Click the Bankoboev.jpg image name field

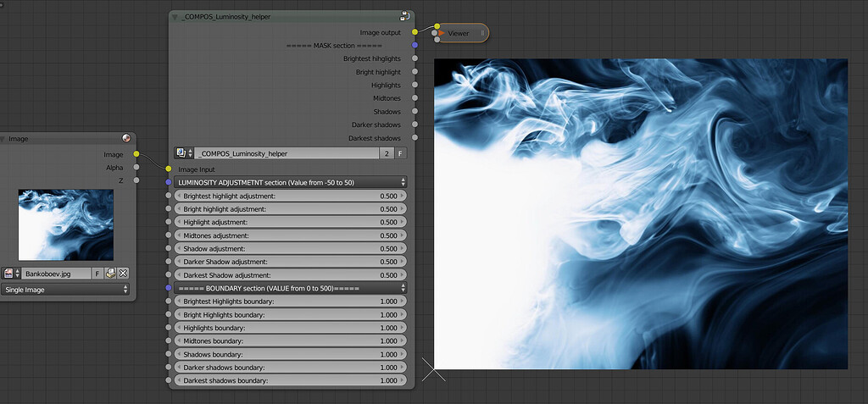coord(57,273)
